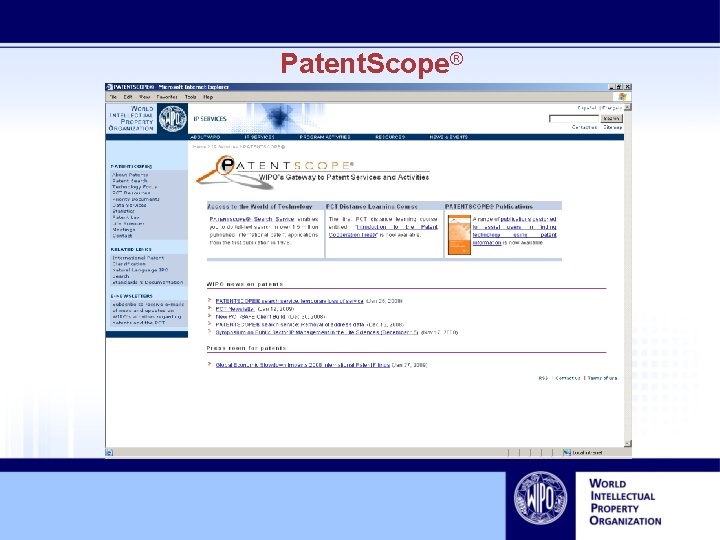Open Natural Language IPC Search link

(141, 273)
